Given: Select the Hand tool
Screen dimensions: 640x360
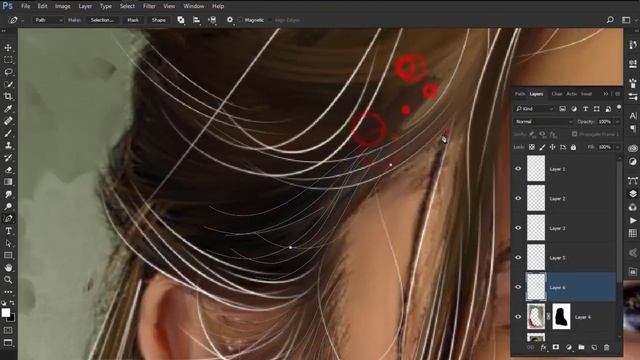Looking at the screenshot, I should [x=8, y=268].
